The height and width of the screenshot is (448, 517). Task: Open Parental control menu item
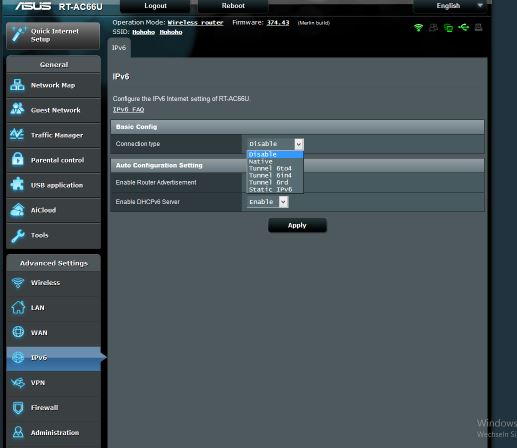pyautogui.click(x=53, y=160)
